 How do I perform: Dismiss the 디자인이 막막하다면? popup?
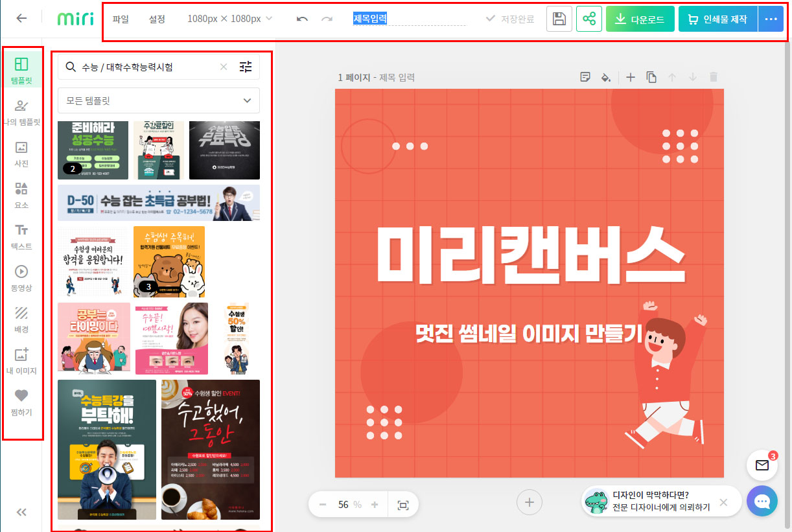(x=724, y=502)
